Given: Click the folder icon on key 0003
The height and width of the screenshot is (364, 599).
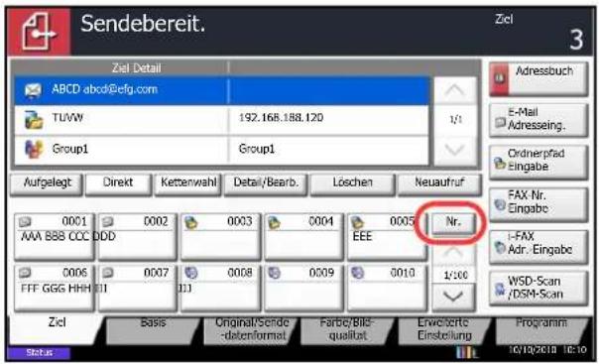Looking at the screenshot, I should (191, 222).
